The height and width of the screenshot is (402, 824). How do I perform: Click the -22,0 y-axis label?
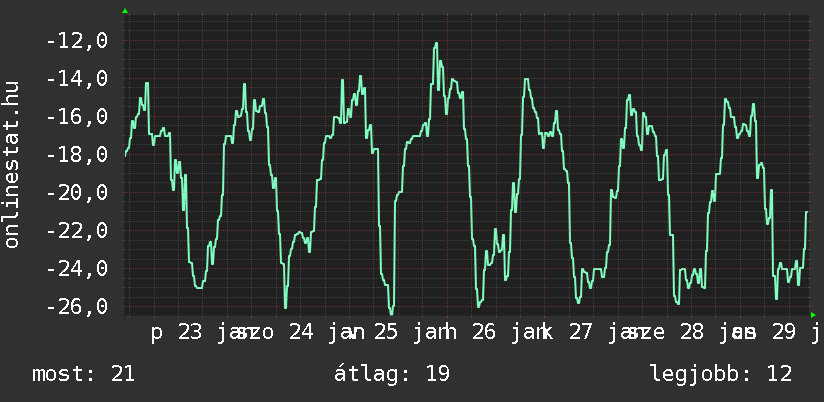point(76,231)
